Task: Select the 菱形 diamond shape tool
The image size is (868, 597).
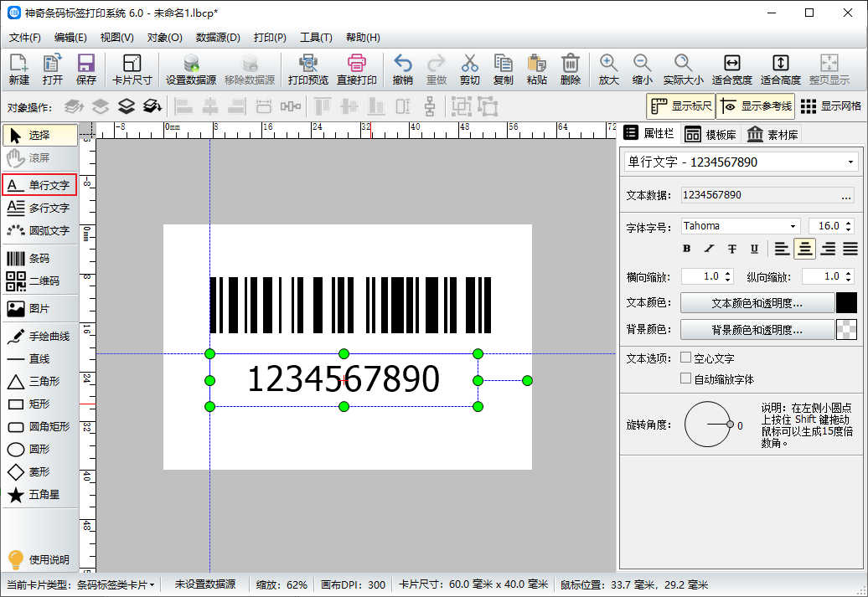Action: [39, 472]
